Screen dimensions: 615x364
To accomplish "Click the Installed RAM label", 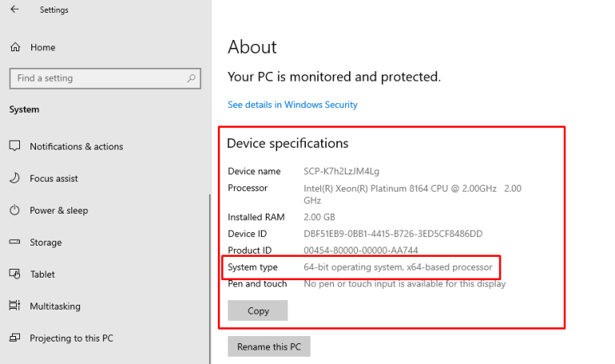I will pyautogui.click(x=256, y=217).
